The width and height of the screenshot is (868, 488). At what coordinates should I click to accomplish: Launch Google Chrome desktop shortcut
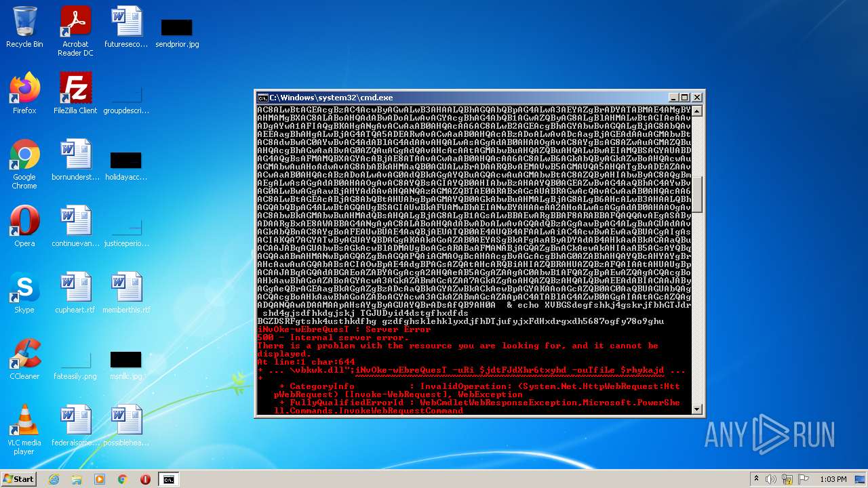pyautogui.click(x=24, y=164)
